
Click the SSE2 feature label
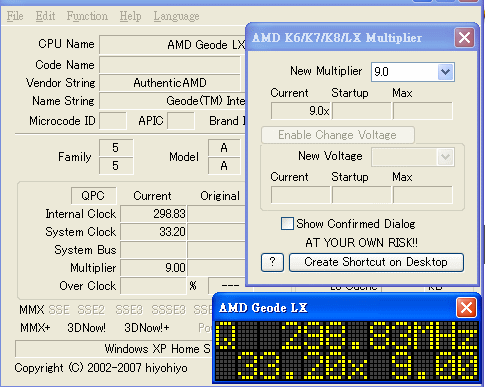(x=91, y=310)
